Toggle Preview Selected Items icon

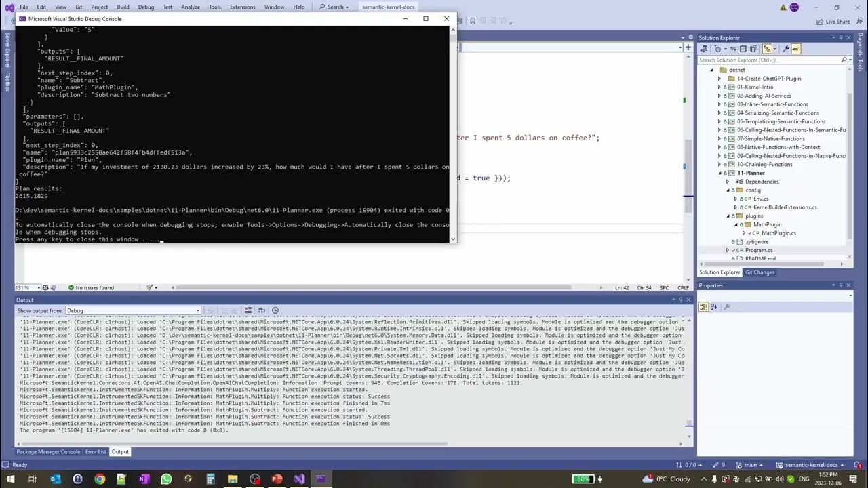point(796,49)
